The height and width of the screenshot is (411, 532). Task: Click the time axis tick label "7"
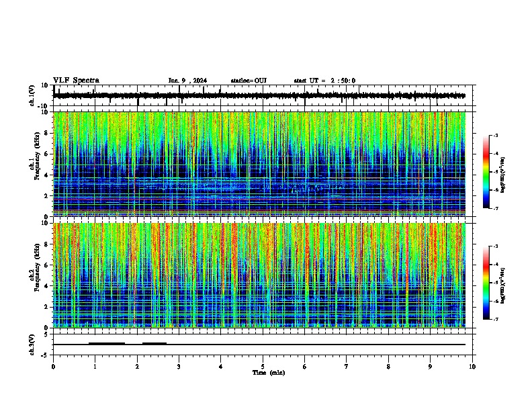pos(347,367)
